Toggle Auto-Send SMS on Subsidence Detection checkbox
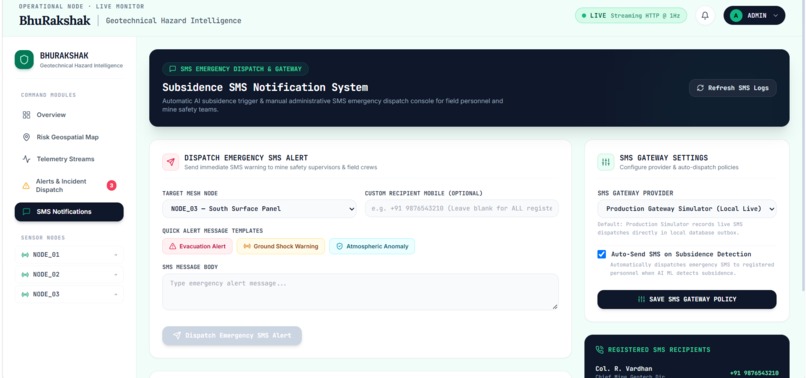806x378 pixels. 601,254
